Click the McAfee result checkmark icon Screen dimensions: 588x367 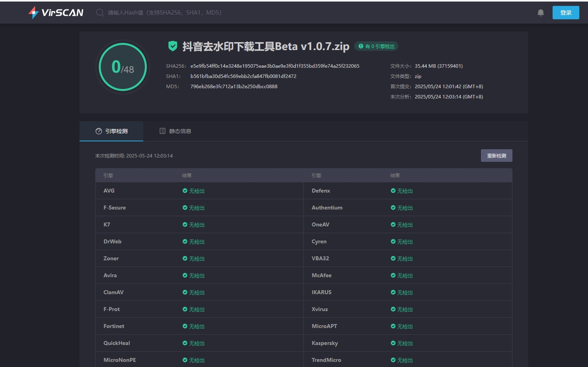(x=393, y=275)
